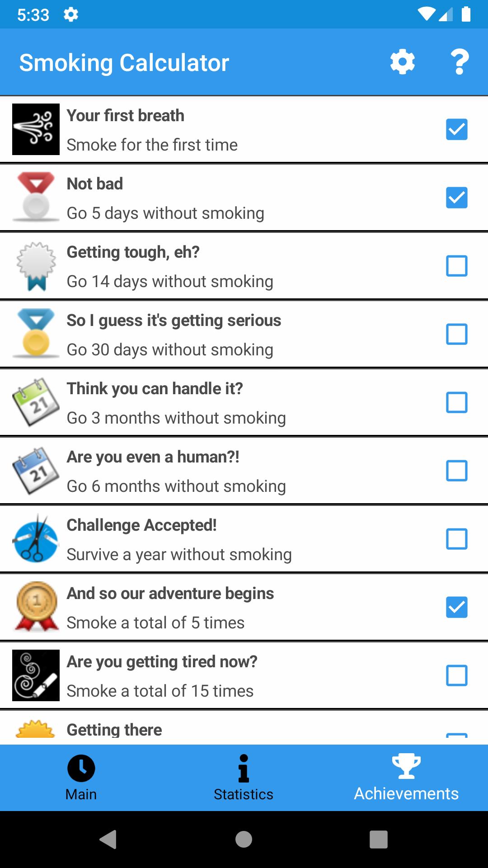Select the Achievements tab
The width and height of the screenshot is (488, 868).
pos(406,778)
